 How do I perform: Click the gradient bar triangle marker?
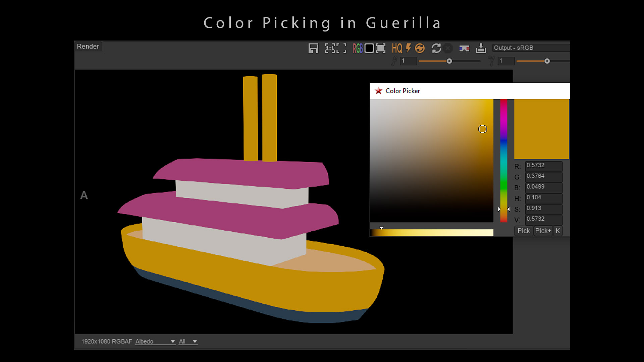[381, 228]
